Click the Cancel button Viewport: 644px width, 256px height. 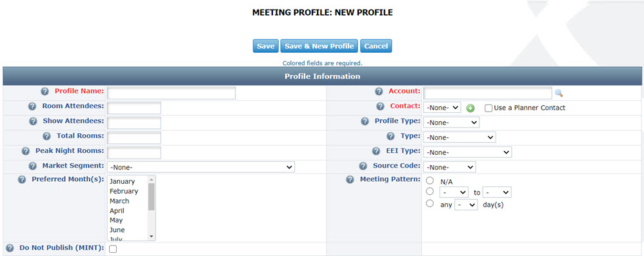[376, 46]
